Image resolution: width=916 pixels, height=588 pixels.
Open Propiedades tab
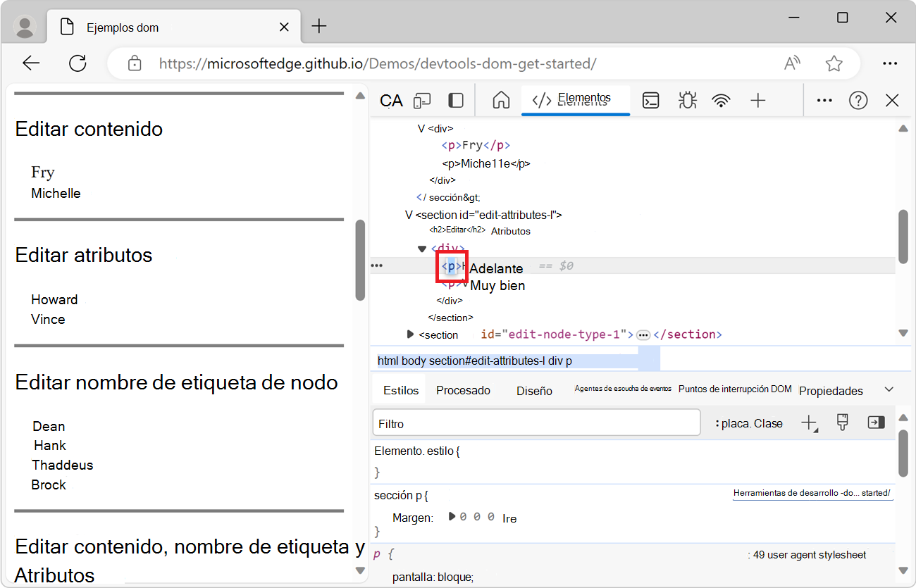click(831, 391)
